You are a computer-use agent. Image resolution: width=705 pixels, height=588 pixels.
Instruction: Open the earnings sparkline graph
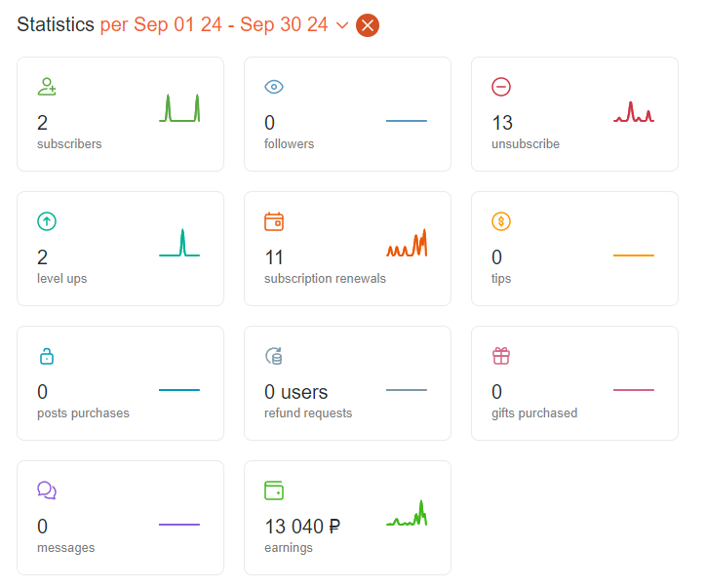[x=407, y=513]
